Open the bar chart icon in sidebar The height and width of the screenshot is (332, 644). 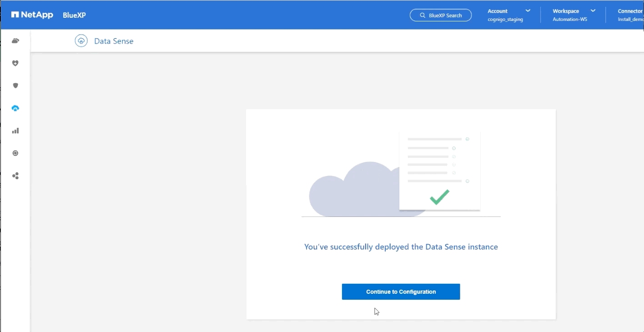(15, 131)
